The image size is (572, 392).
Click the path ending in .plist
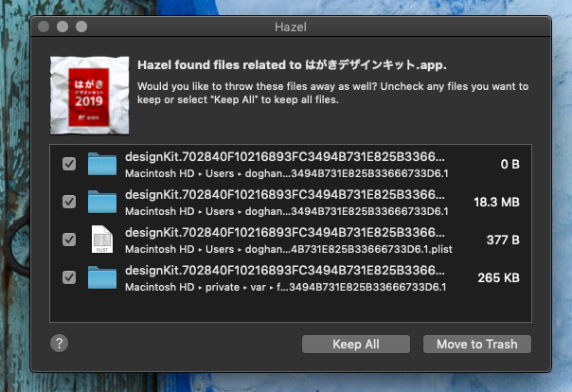point(289,249)
